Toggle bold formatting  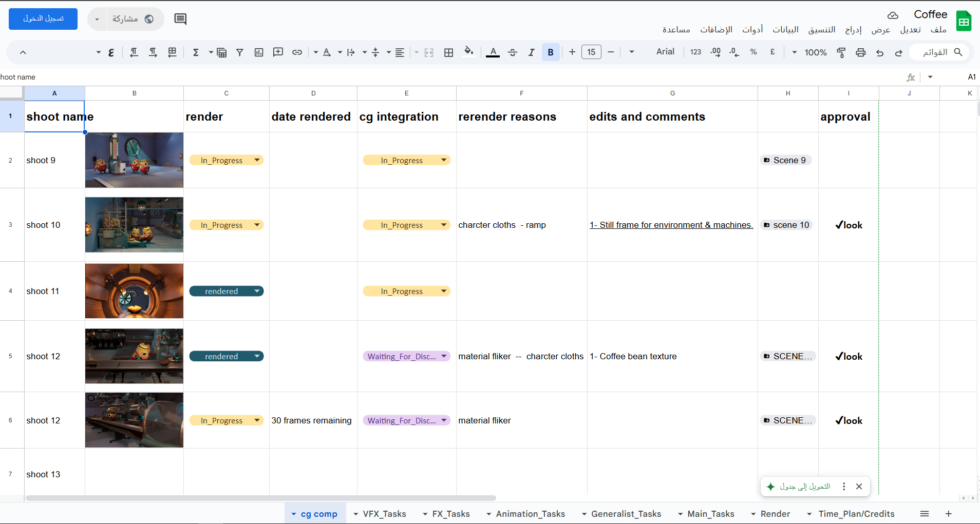pos(551,52)
